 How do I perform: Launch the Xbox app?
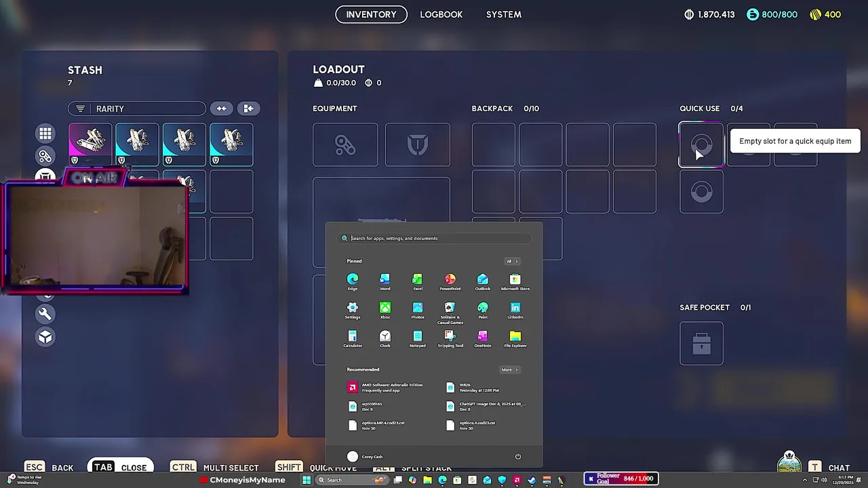pyautogui.click(x=385, y=310)
